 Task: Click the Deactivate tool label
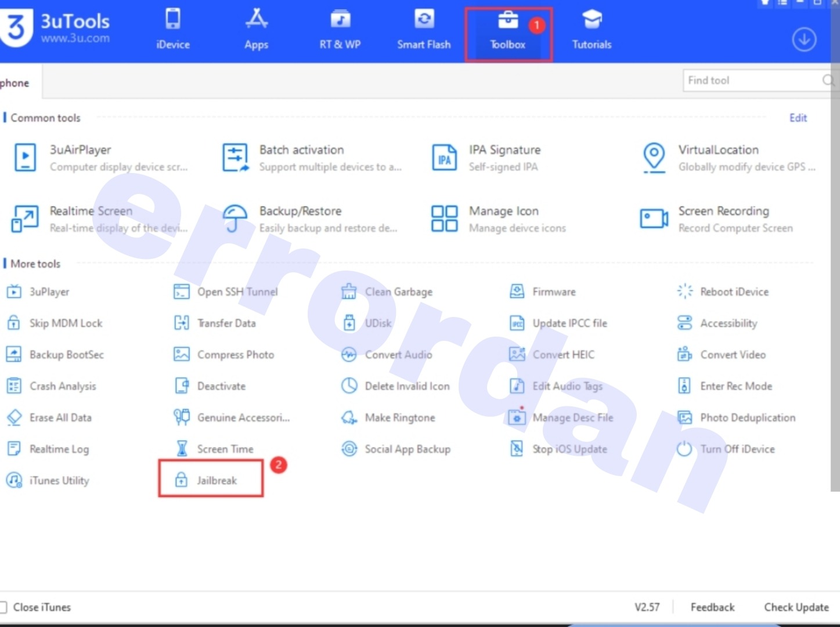coord(222,386)
